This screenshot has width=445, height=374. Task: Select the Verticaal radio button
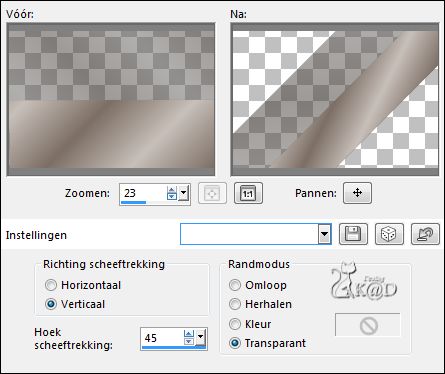coord(51,304)
